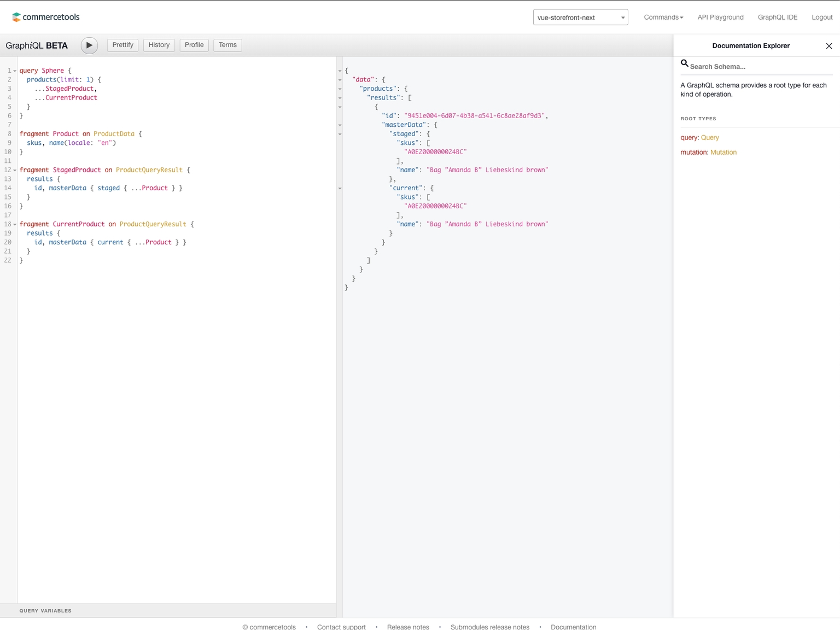The height and width of the screenshot is (630, 840).
Task: Collapse the "masterData" object in response
Action: [x=340, y=125]
